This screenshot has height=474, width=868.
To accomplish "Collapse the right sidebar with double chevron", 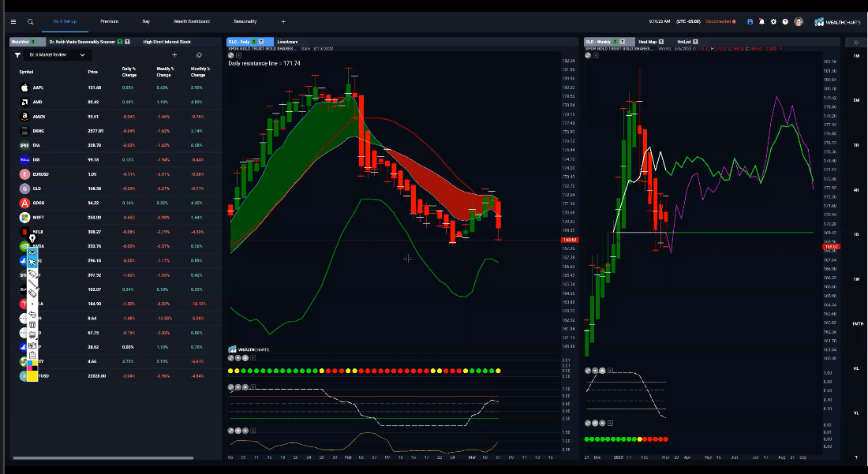I will pyautogui.click(x=856, y=43).
